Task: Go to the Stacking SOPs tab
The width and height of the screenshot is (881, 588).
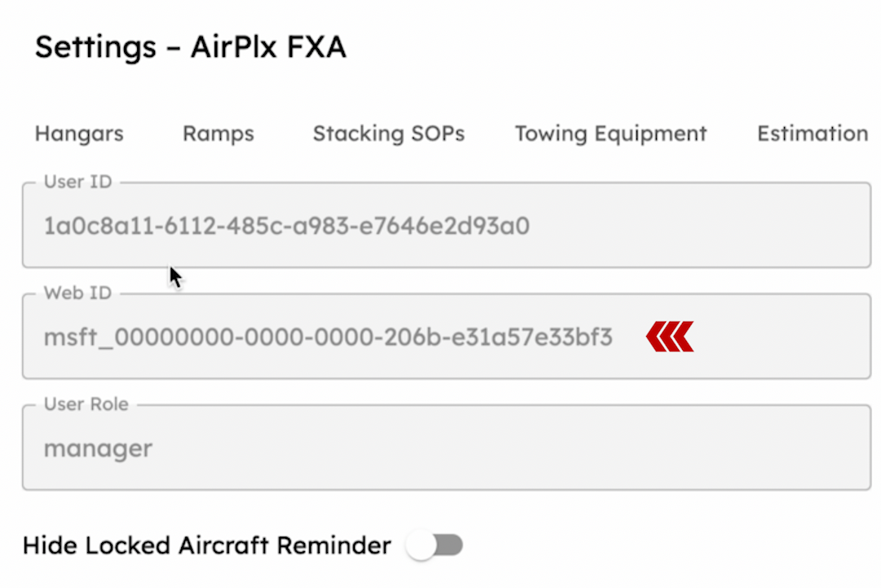Action: (x=388, y=134)
